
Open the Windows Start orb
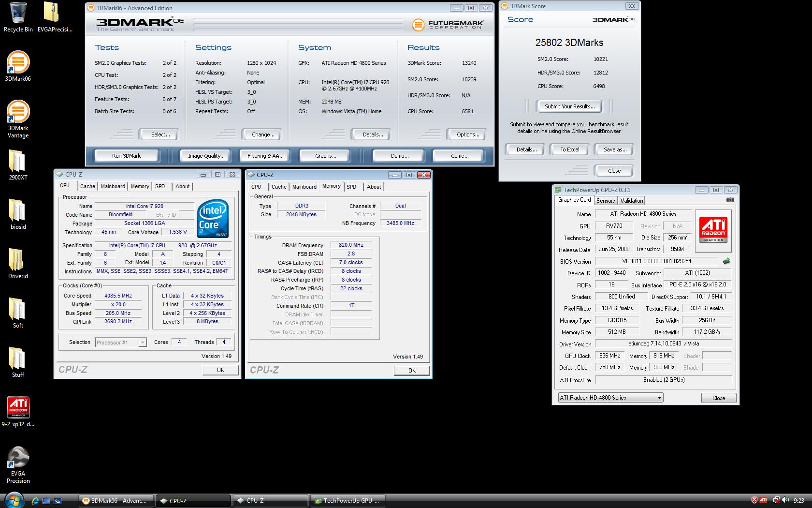point(14,499)
